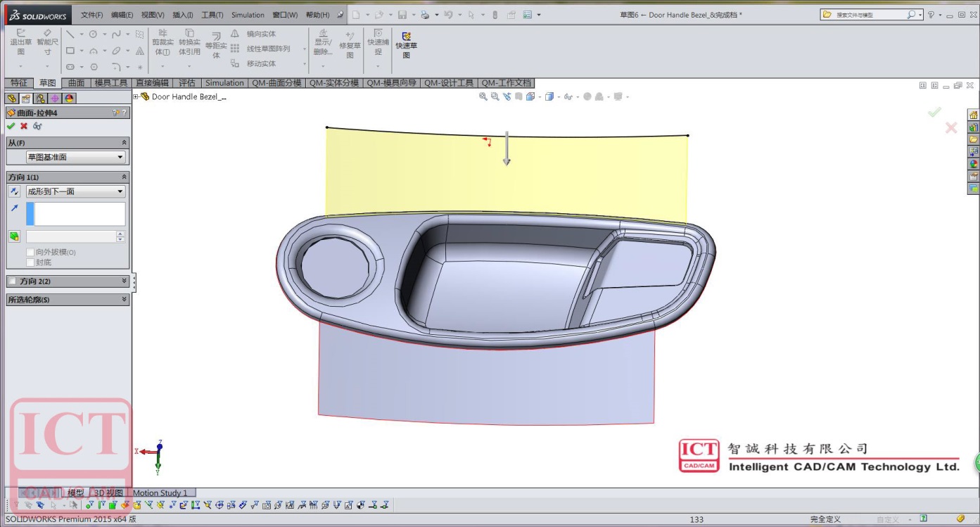This screenshot has width=980, height=527.
Task: Select the DisplayManager tab icon
Action: 70,99
